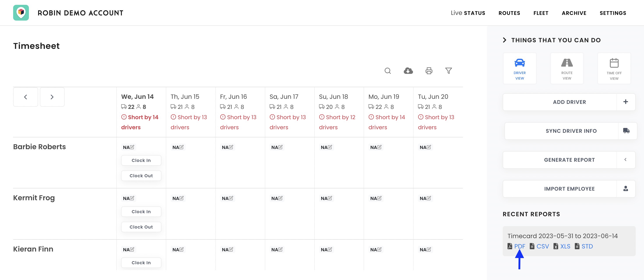The width and height of the screenshot is (644, 280).
Task: Download the Timecard report as PDF
Action: point(520,246)
